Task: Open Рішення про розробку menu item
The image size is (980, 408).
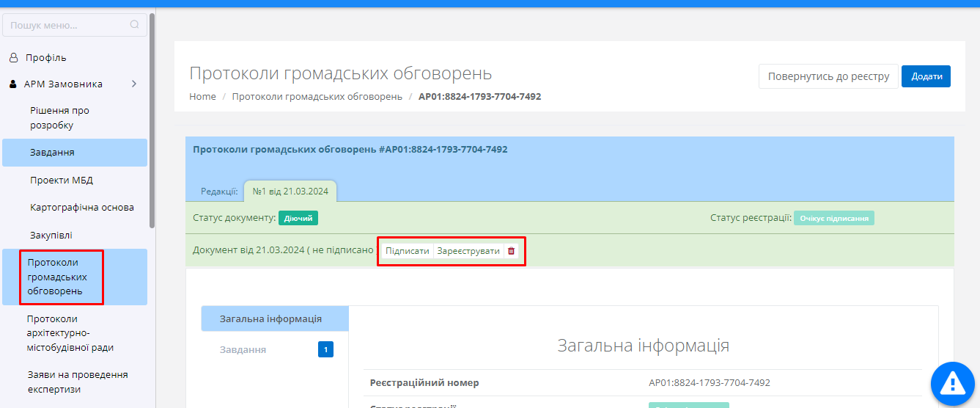Action: (59, 117)
